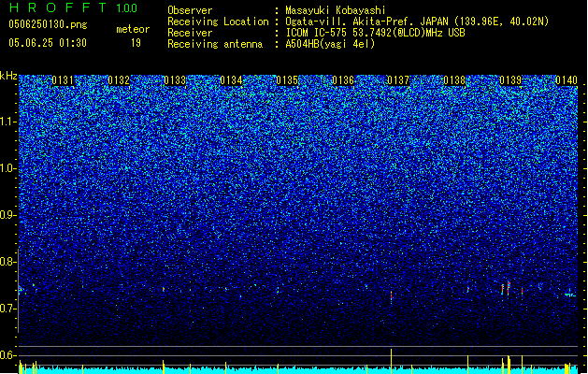588x374 pixels.
Task: Click the 0134 time marker
Action: click(x=231, y=80)
